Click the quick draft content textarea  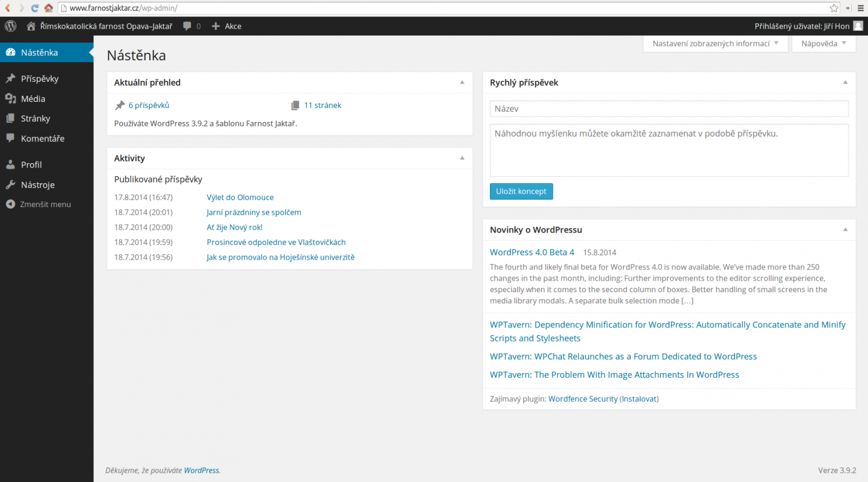(x=669, y=150)
